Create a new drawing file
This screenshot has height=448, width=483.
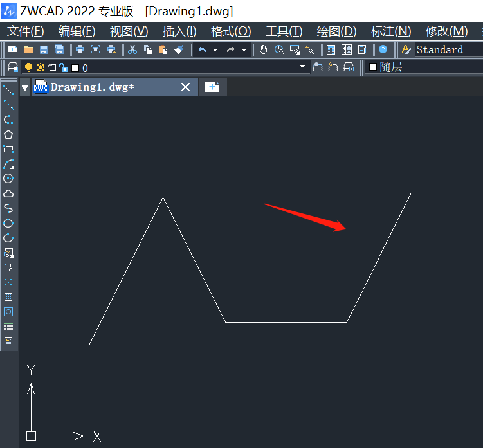pyautogui.click(x=13, y=49)
